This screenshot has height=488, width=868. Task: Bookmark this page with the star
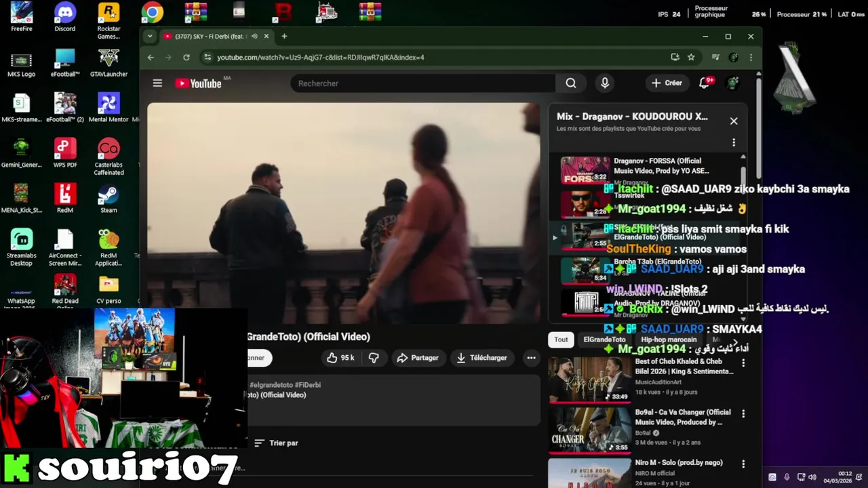tap(691, 57)
